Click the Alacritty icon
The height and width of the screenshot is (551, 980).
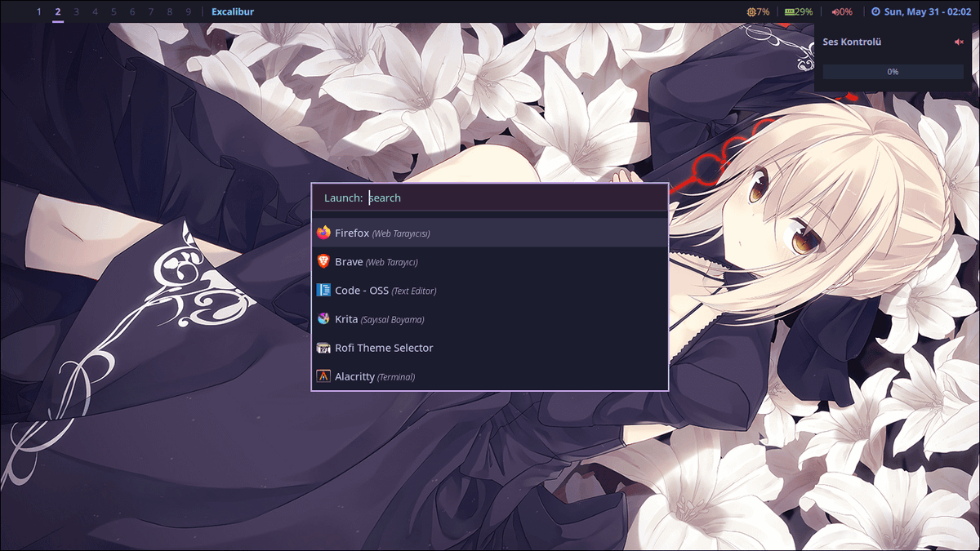[323, 376]
